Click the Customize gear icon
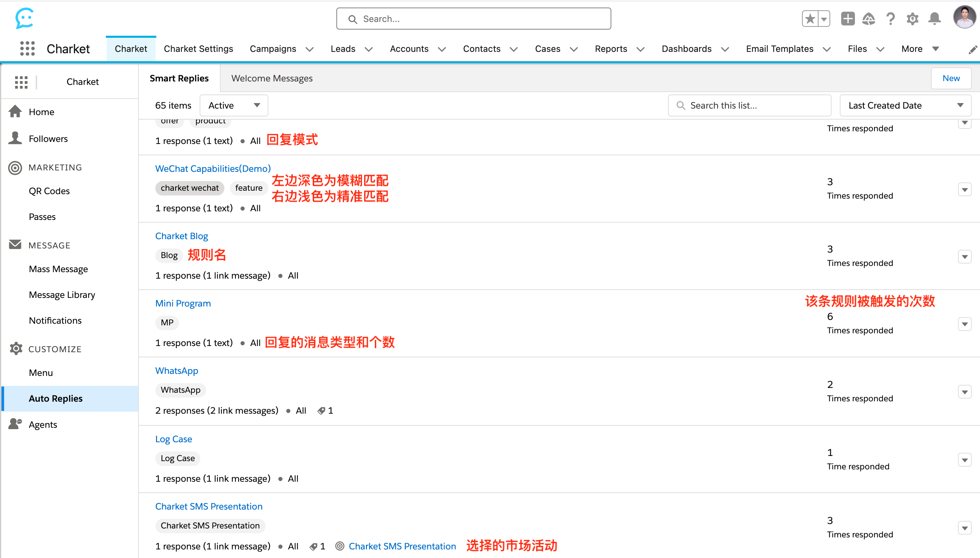Viewport: 980px width, 558px height. pyautogui.click(x=16, y=348)
